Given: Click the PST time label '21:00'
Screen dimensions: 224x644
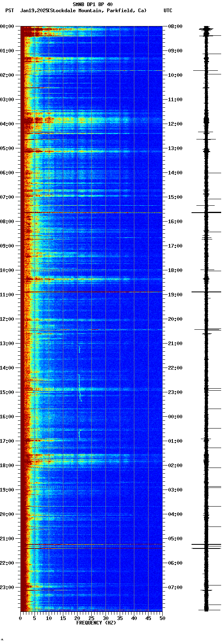Looking at the screenshot, I should click(7, 539).
